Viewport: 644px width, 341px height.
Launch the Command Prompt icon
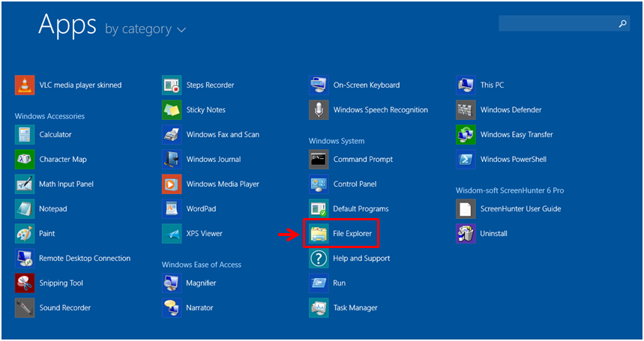(319, 159)
